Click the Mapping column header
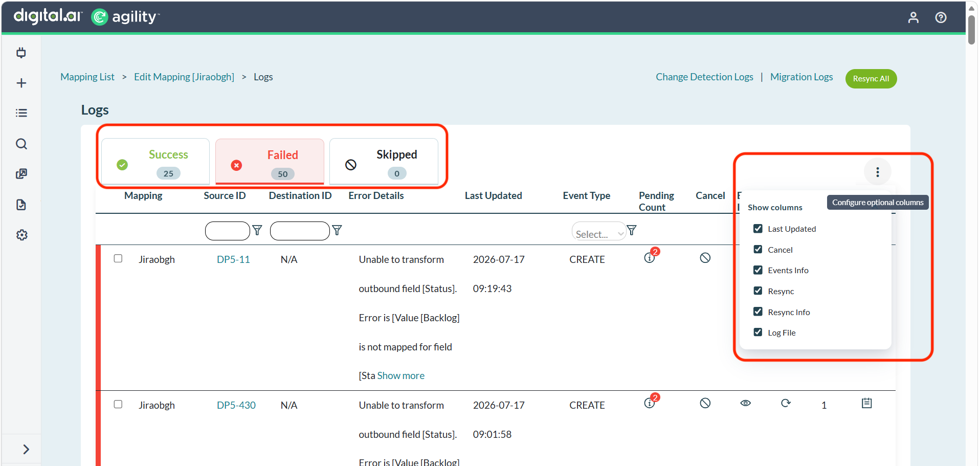 [x=143, y=195]
